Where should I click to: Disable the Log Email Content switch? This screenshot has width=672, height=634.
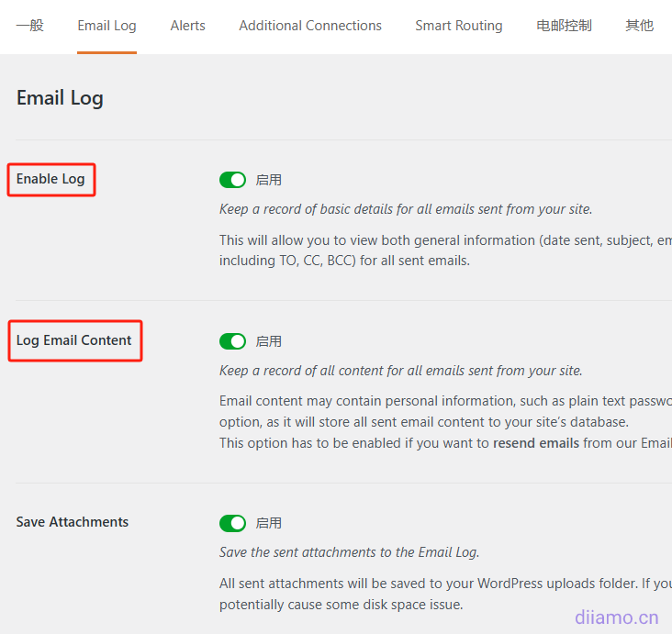233,341
